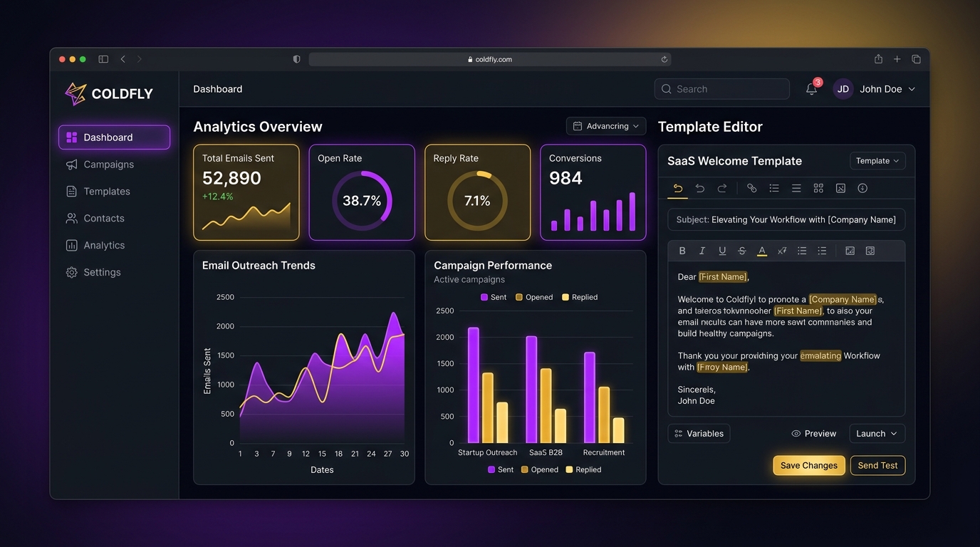Toggle Opened in the legend below the bar chart

click(x=540, y=469)
